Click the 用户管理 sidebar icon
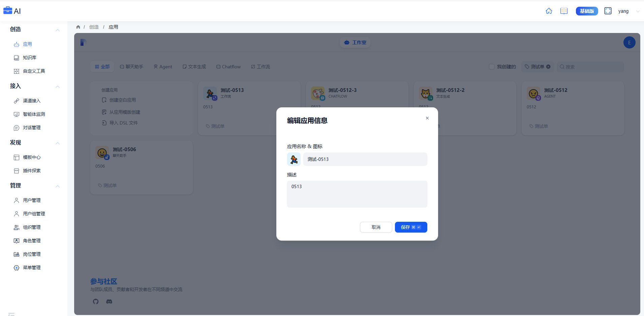The image size is (644, 316). (16, 200)
